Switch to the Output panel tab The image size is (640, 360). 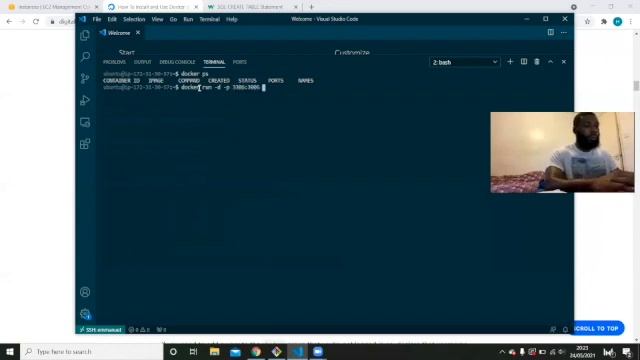click(x=142, y=62)
